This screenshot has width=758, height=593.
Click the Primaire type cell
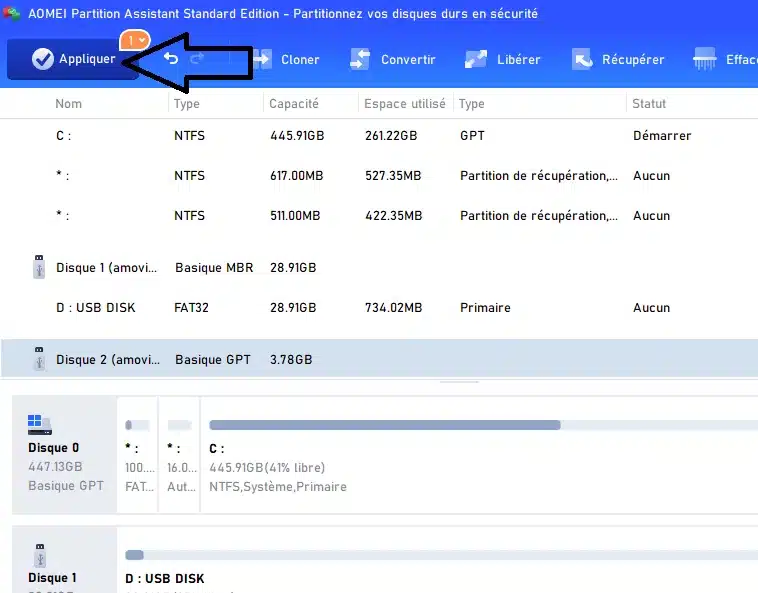click(x=485, y=308)
